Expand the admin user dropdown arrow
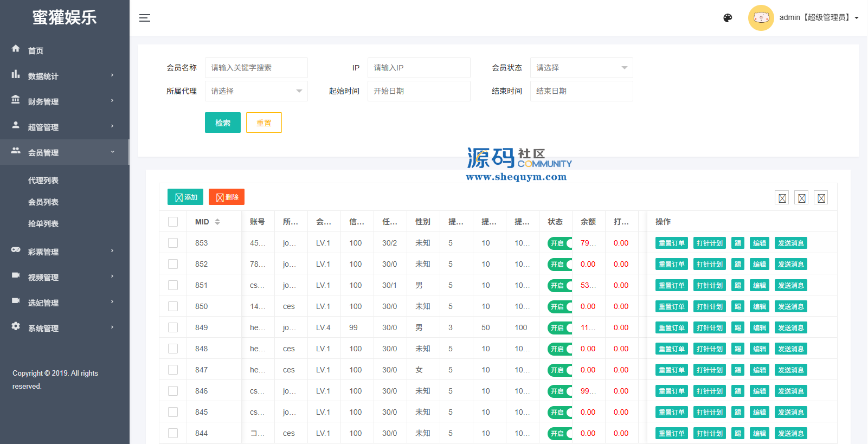Viewport: 868px width, 444px height. [x=857, y=18]
